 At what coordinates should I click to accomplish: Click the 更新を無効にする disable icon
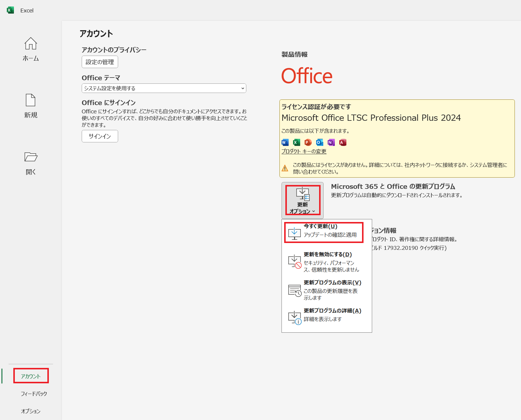(295, 262)
